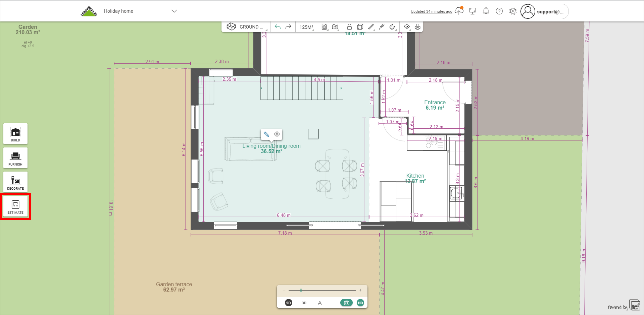Open the Furnish catalog
644x315 pixels.
point(15,158)
